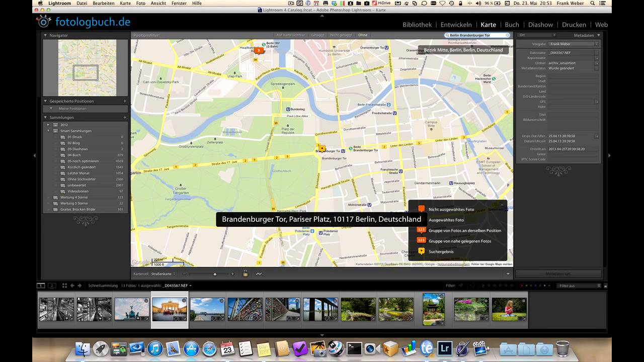
Task: Select 'Nicht getaggt' position filter
Action: [341, 35]
